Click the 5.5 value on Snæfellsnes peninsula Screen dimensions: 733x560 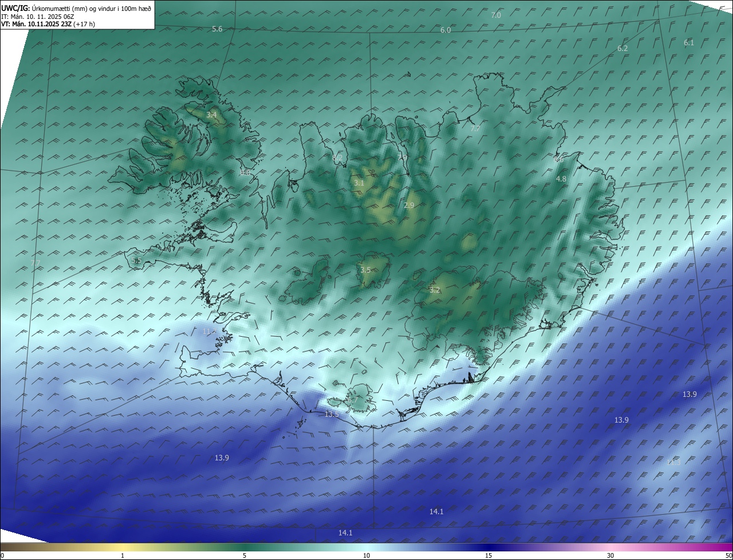136,261
